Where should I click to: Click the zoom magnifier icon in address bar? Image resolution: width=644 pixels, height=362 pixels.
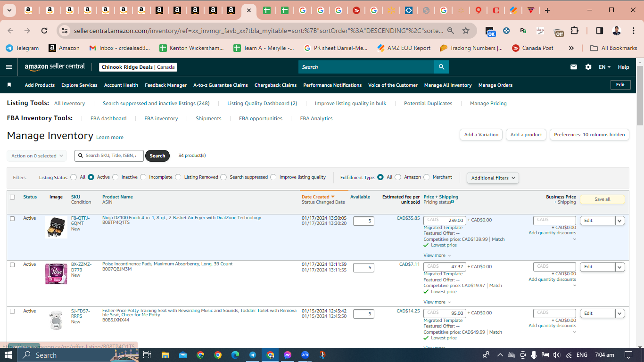click(x=451, y=31)
